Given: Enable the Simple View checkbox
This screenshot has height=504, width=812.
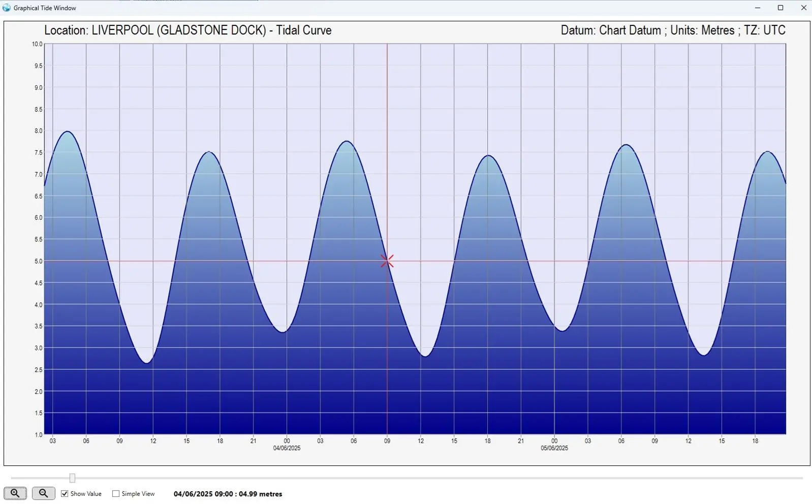Looking at the screenshot, I should click(x=116, y=494).
